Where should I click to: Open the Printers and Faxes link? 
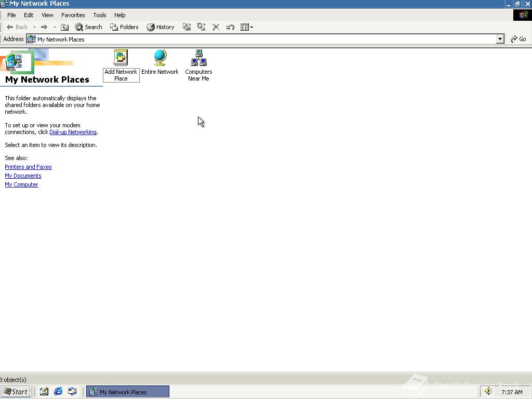click(28, 167)
